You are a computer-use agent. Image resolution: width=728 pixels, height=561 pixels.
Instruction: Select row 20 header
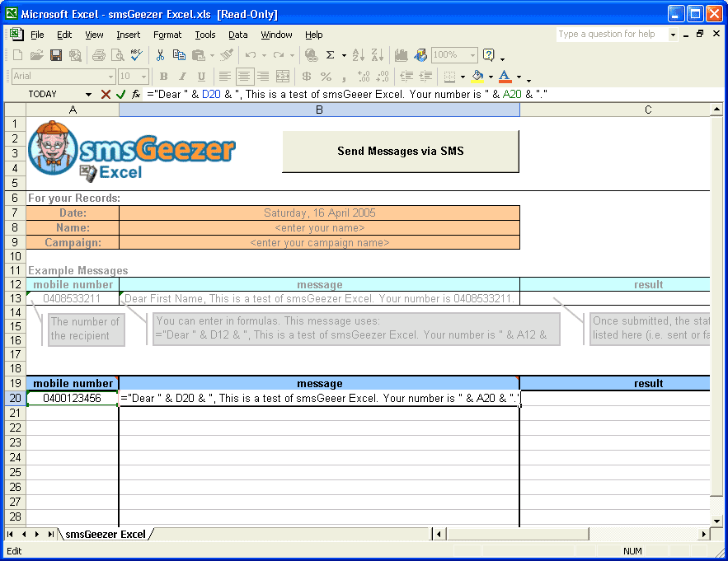16,398
